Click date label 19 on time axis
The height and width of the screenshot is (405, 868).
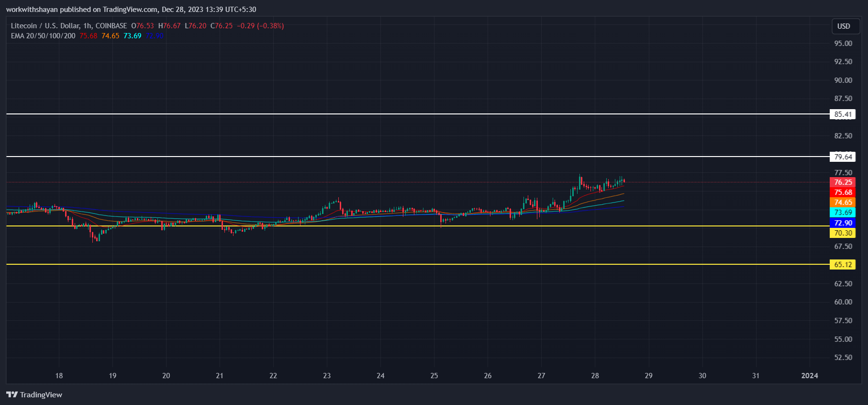coord(112,376)
